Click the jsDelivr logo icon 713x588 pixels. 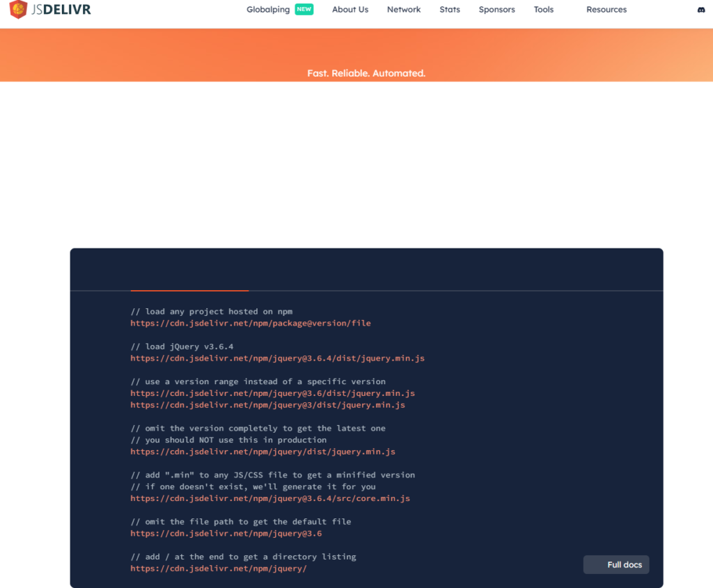(x=18, y=9)
